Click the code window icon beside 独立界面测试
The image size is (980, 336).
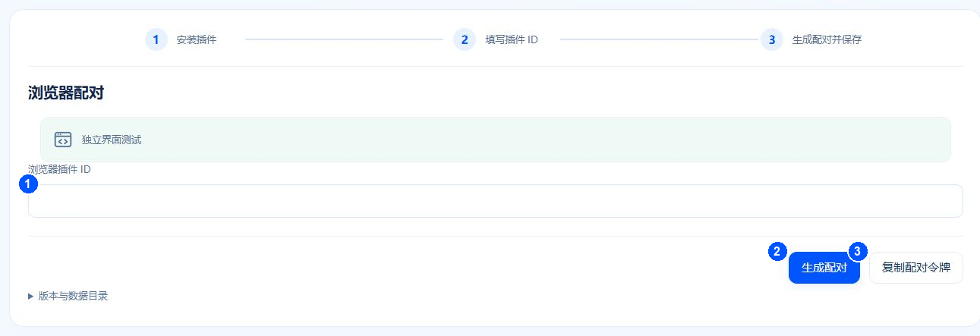tap(63, 140)
